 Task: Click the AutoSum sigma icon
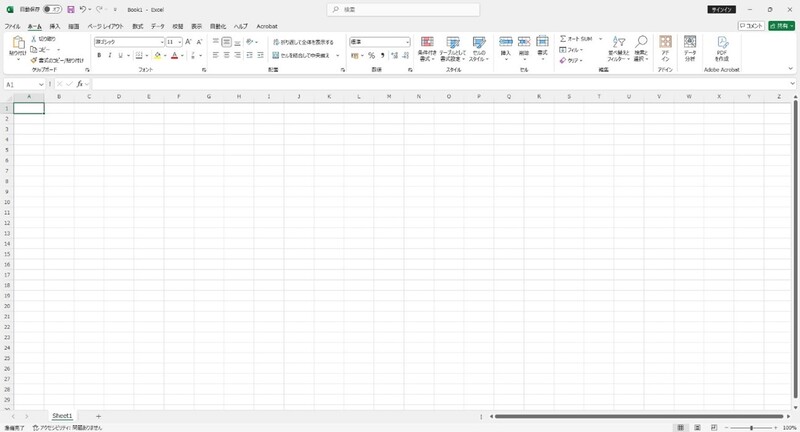pyautogui.click(x=563, y=39)
